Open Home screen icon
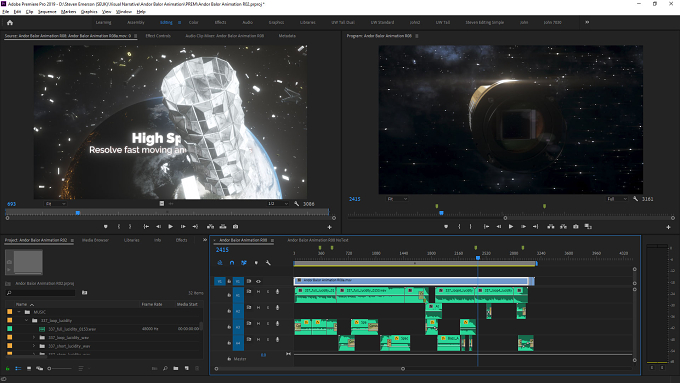The image size is (680, 383). [x=10, y=23]
